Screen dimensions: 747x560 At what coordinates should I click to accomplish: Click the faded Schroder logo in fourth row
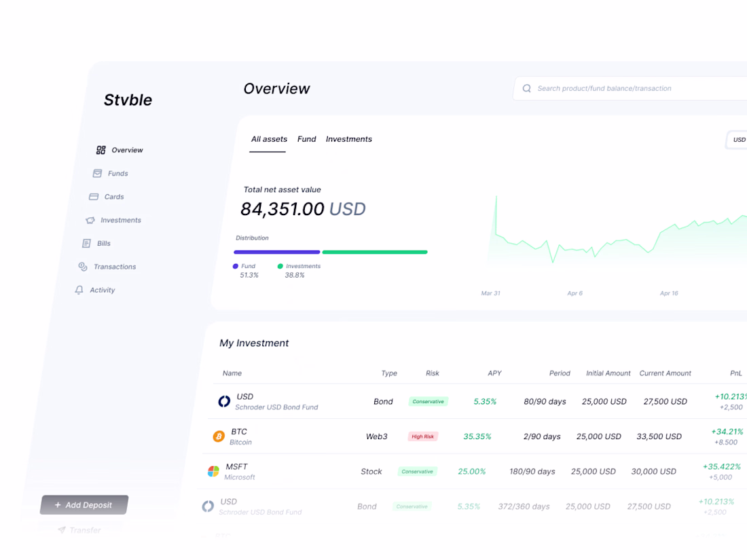click(x=208, y=506)
